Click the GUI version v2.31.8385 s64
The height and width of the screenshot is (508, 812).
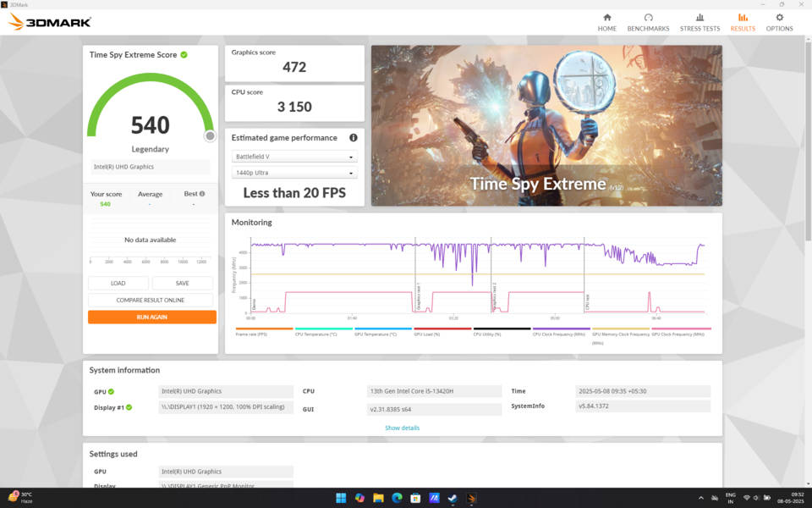434,409
